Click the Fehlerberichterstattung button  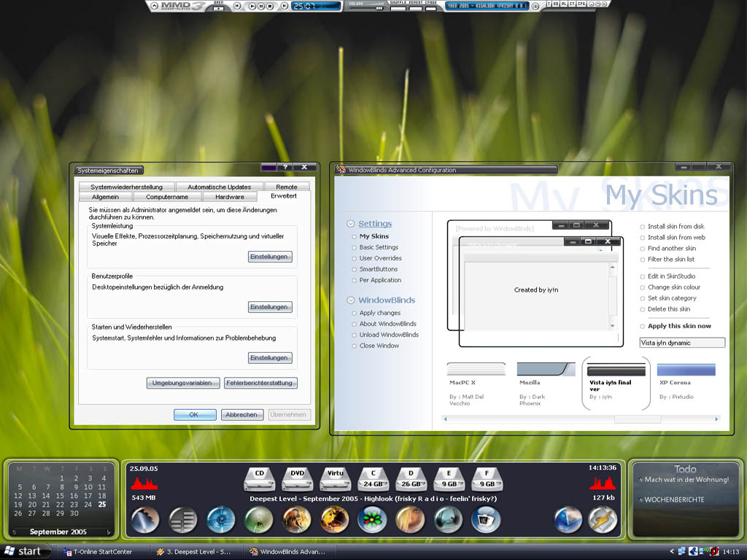click(x=260, y=383)
